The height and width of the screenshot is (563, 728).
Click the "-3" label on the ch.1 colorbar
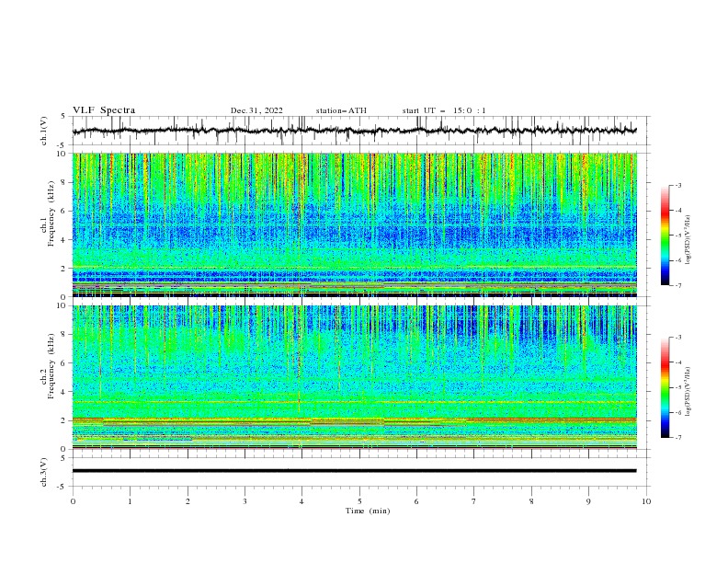[x=677, y=185]
